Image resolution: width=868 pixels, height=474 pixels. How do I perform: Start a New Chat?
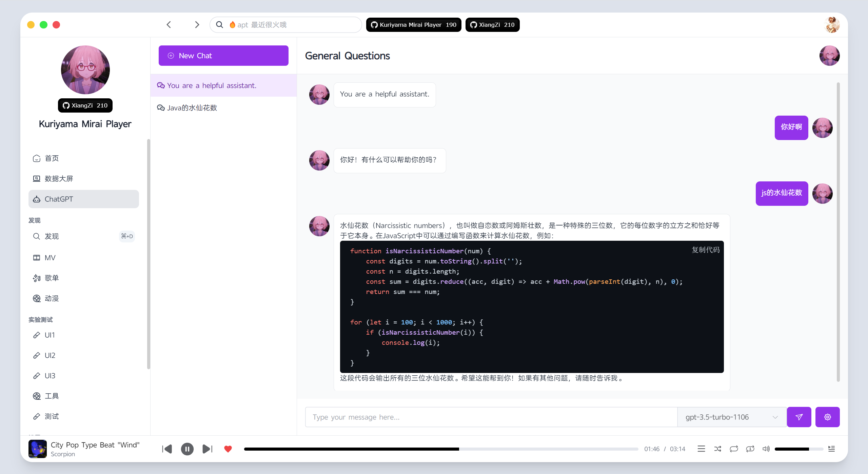click(x=223, y=55)
